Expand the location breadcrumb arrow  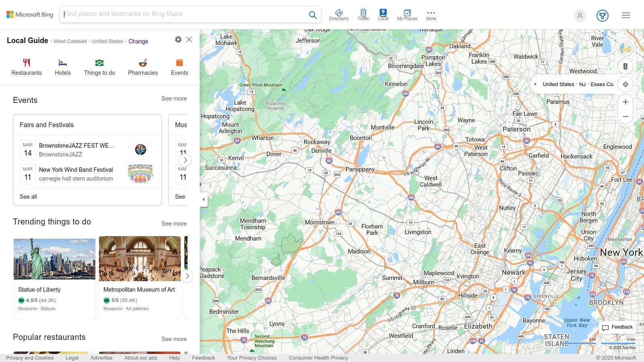[x=535, y=84]
